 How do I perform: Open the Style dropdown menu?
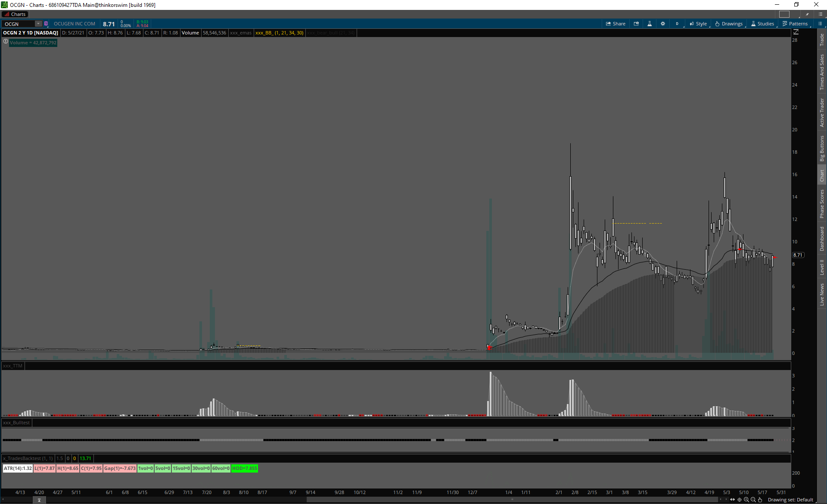(698, 24)
